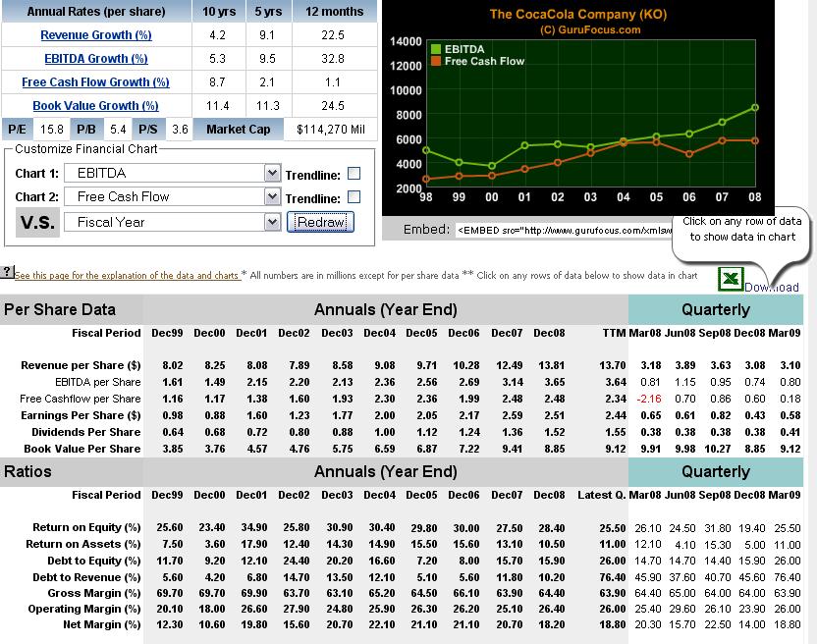Enable the Chart 2 Trendline checkbox
Image resolution: width=817 pixels, height=644 pixels.
point(354,197)
